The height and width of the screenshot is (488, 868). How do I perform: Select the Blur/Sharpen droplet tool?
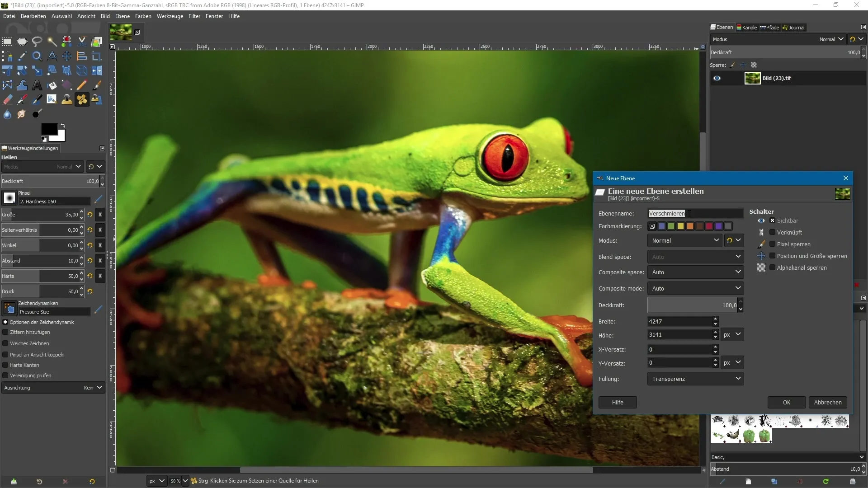7,114
